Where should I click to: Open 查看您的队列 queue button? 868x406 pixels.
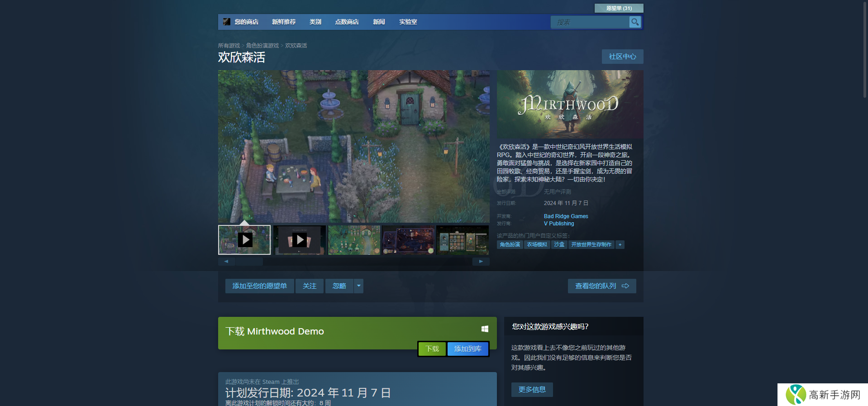click(601, 286)
